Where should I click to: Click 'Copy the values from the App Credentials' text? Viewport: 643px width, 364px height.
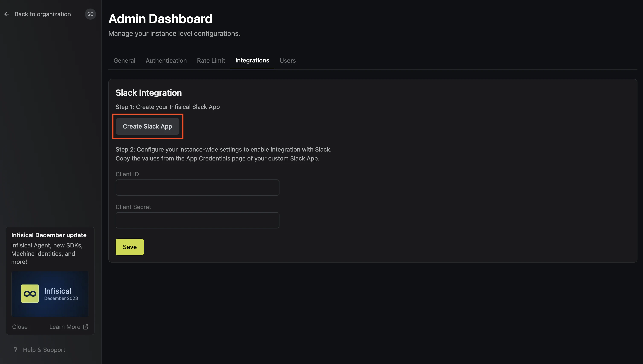[217, 159]
